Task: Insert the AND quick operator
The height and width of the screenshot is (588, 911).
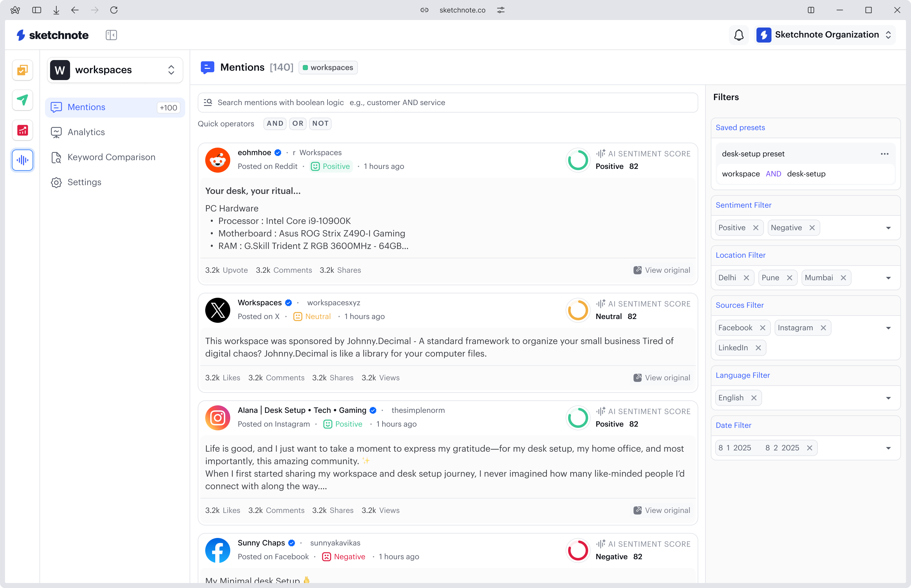Action: tap(275, 124)
